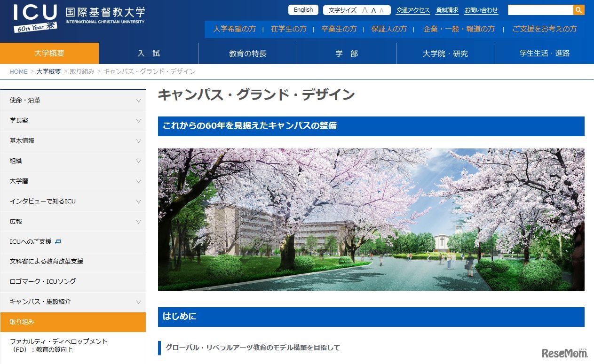Image resolution: width=594 pixels, height=364 pixels.
Task: Expand the キャンパス・施設紹介 section
Action: pyautogui.click(x=138, y=302)
